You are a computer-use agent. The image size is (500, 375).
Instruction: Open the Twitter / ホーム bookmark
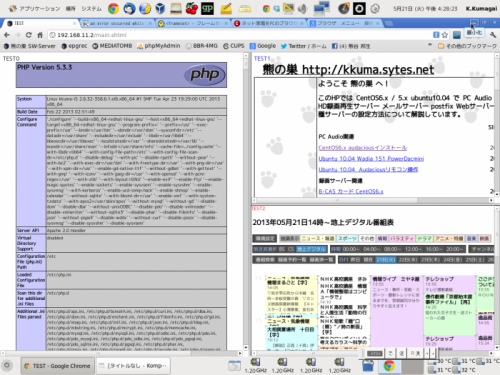(x=304, y=46)
